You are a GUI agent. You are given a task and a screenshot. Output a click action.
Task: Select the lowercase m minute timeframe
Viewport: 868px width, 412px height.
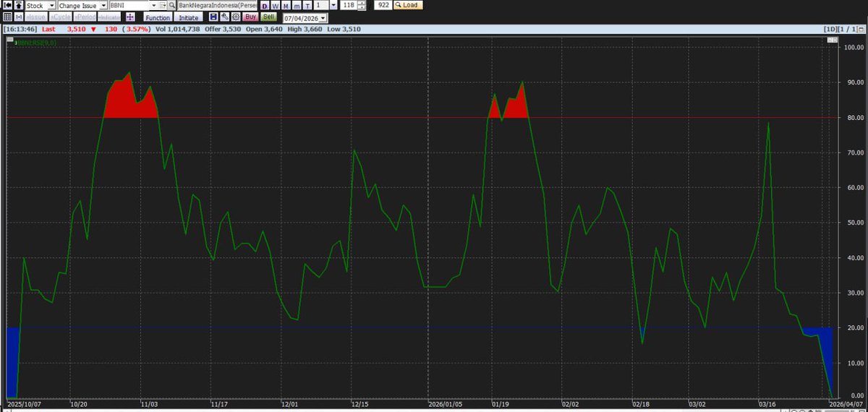(297, 6)
